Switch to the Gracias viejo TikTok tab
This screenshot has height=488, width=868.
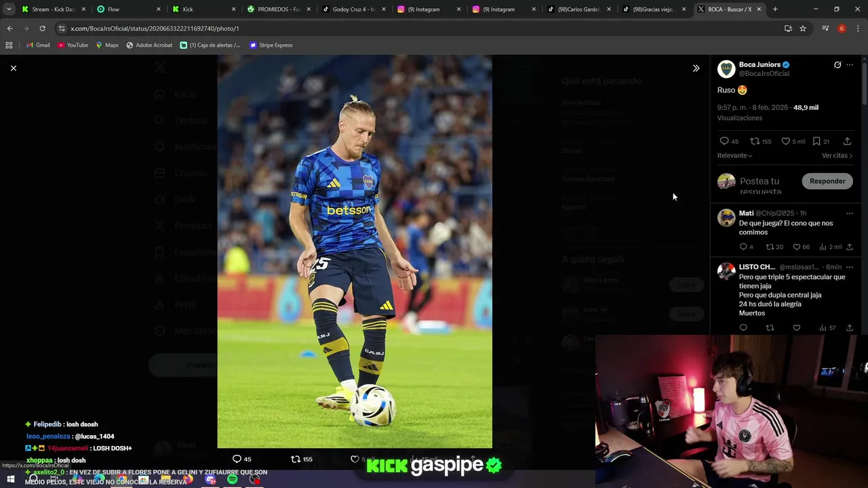point(655,9)
